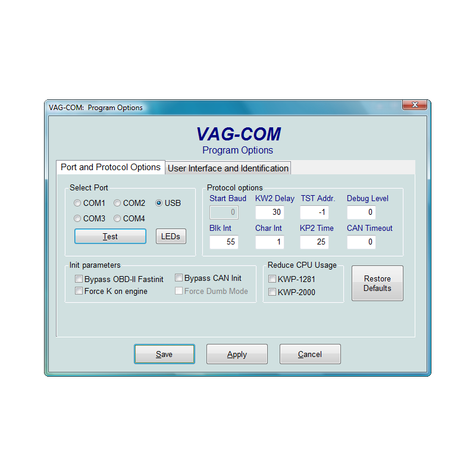The height and width of the screenshot is (476, 476).
Task: Select the COM2 port radio button
Action: tap(117, 203)
